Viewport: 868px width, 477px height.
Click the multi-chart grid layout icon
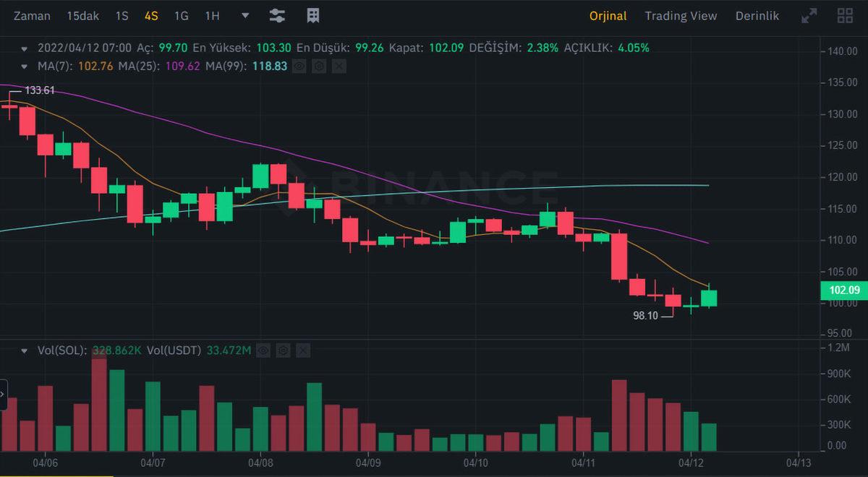[x=844, y=16]
